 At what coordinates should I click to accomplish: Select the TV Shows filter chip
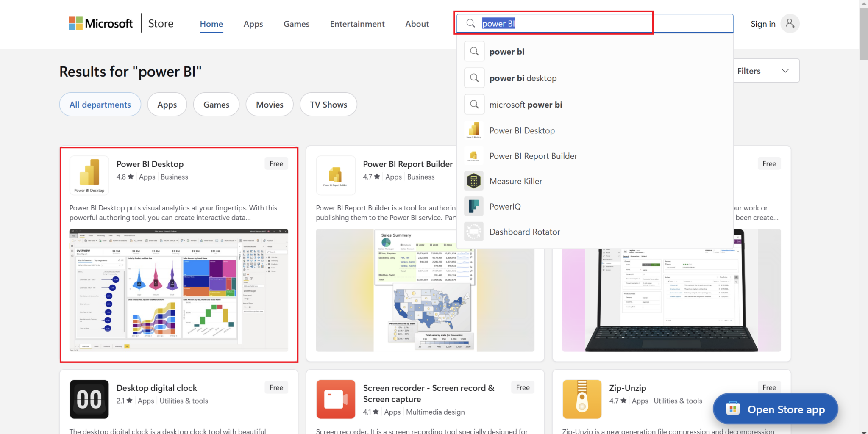click(x=328, y=104)
